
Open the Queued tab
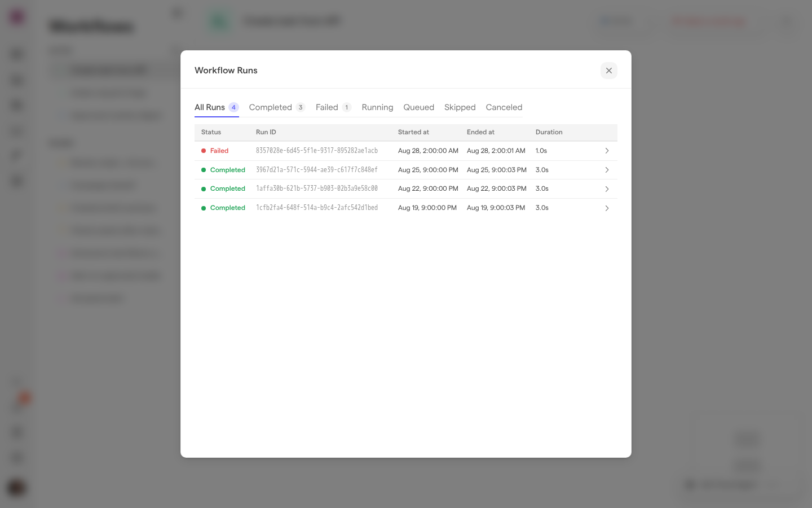(418, 107)
